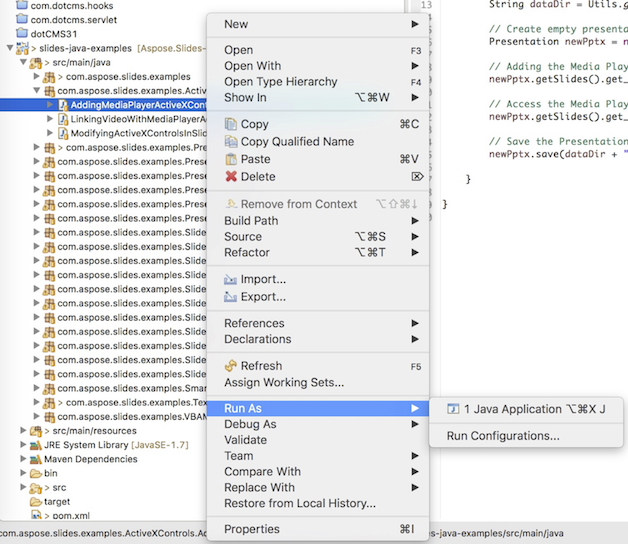Click the target folder icon
The height and width of the screenshot is (544, 628).
tap(36, 502)
